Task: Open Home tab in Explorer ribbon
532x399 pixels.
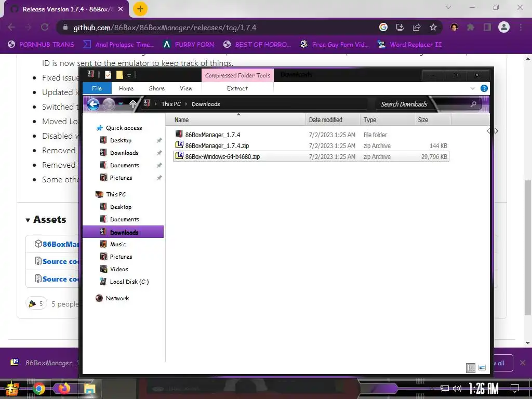Action: [x=126, y=88]
